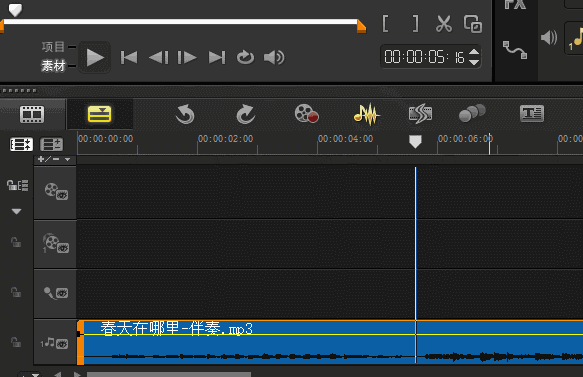The width and height of the screenshot is (583, 377).
Task: Increase timecode with the up arrow
Action: pyautogui.click(x=474, y=52)
